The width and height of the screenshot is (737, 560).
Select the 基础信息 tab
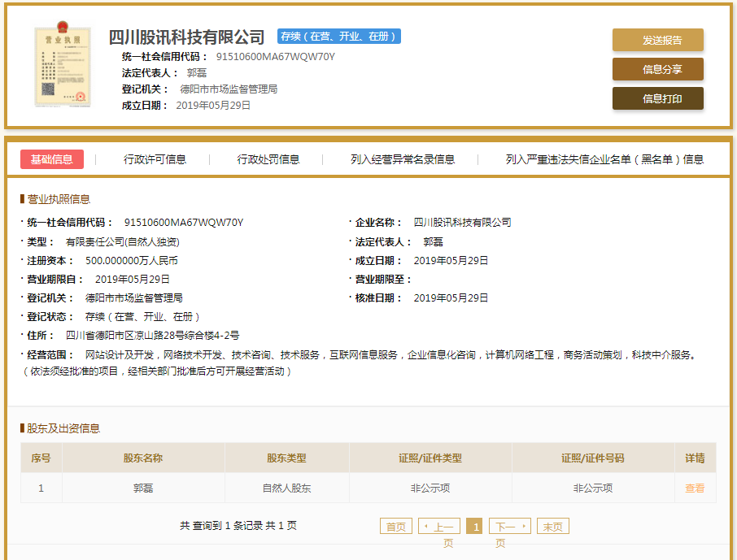[51, 158]
